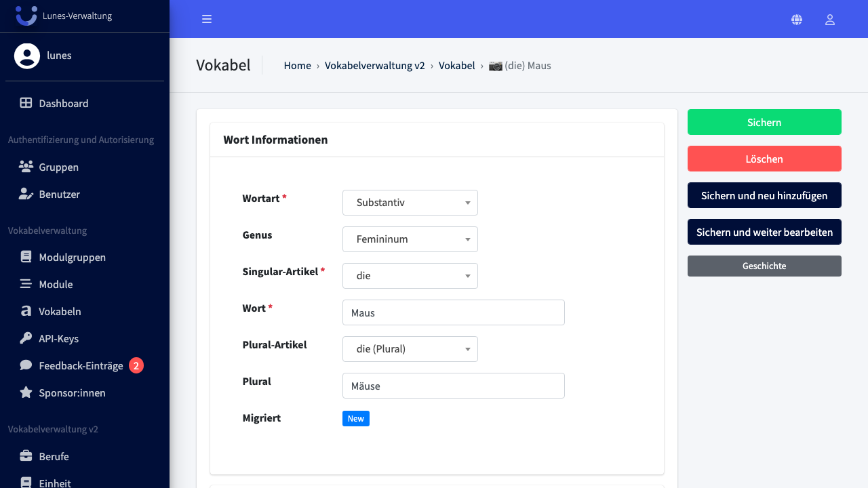This screenshot has width=868, height=488.
Task: Open the Genus Femininum dropdown
Action: (410, 239)
